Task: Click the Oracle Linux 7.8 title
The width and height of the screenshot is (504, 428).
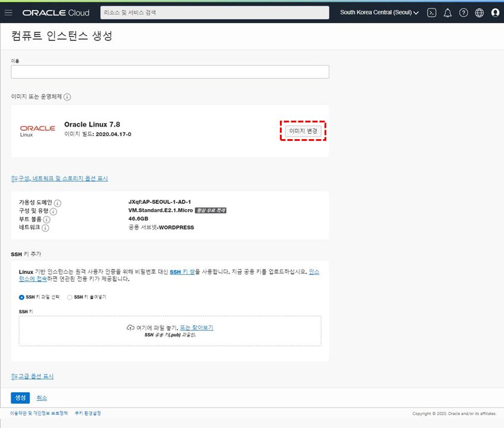Action: (x=92, y=124)
